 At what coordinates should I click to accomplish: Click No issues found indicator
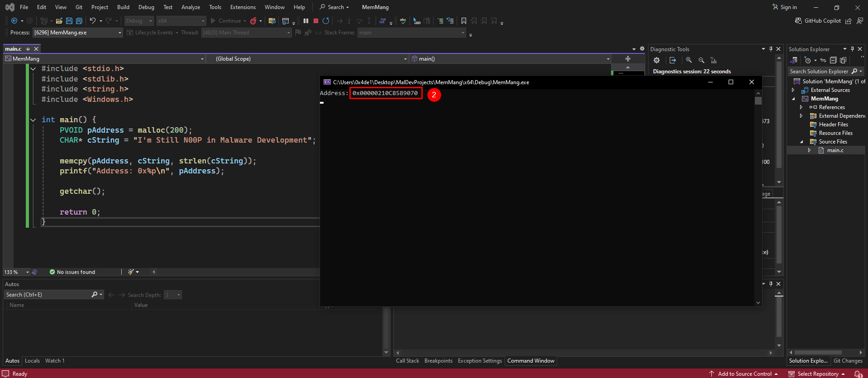coord(72,272)
